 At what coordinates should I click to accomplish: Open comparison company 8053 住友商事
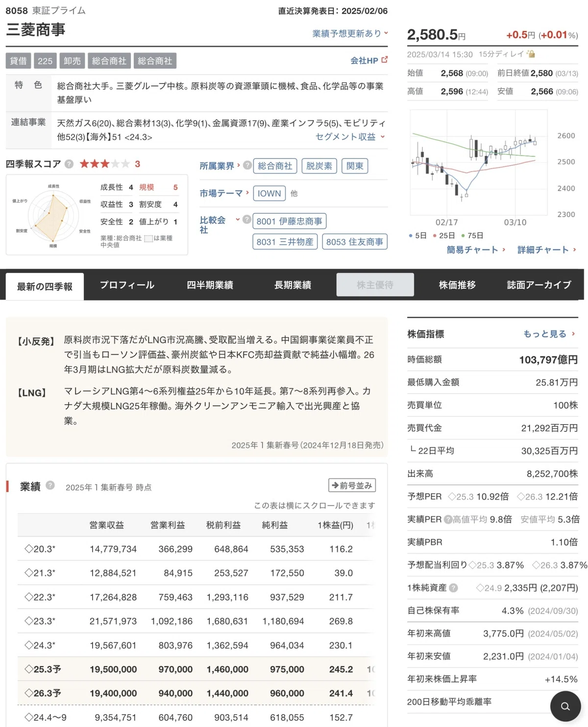(x=355, y=242)
